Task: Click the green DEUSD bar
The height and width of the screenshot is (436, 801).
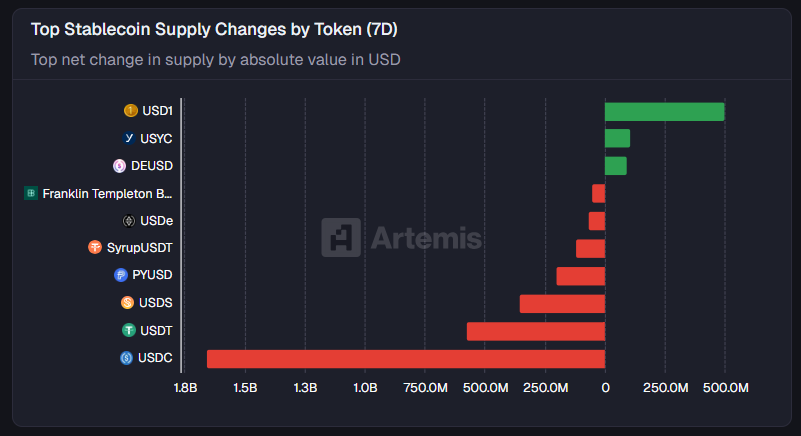Action: [615, 166]
